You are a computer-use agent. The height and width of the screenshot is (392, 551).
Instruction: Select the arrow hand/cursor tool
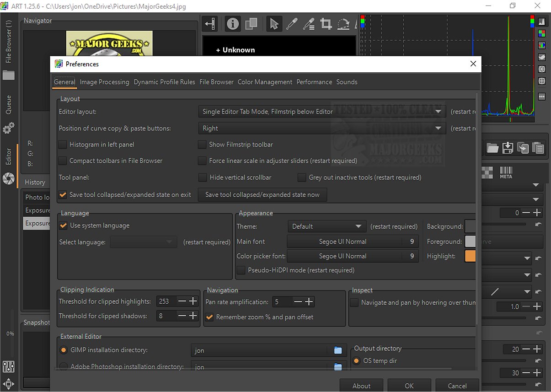coord(274,24)
